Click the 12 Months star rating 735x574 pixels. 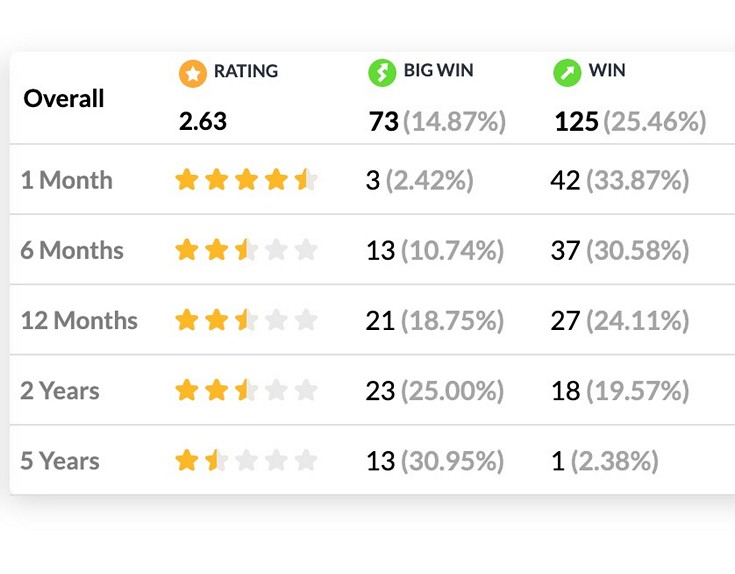[246, 320]
